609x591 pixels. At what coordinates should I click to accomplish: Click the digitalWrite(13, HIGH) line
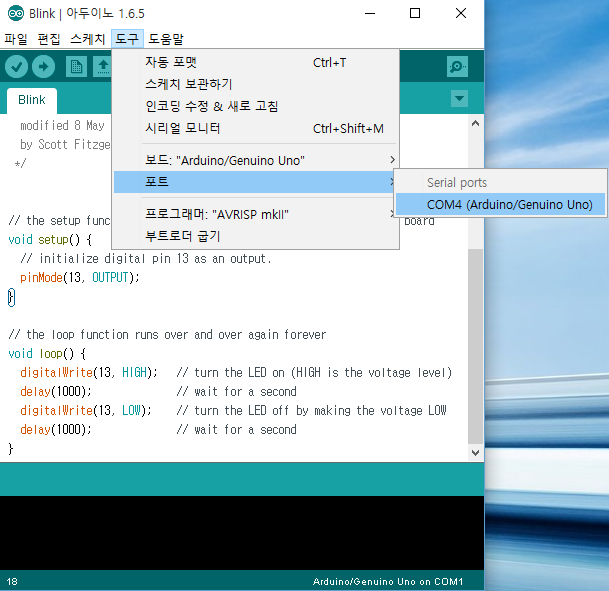click(x=89, y=372)
